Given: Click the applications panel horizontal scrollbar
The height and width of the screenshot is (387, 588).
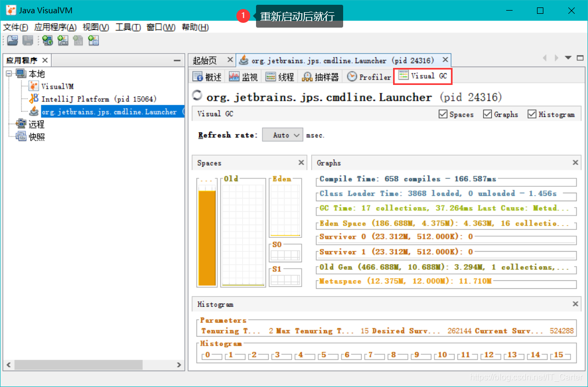Looking at the screenshot, I should coord(79,364).
